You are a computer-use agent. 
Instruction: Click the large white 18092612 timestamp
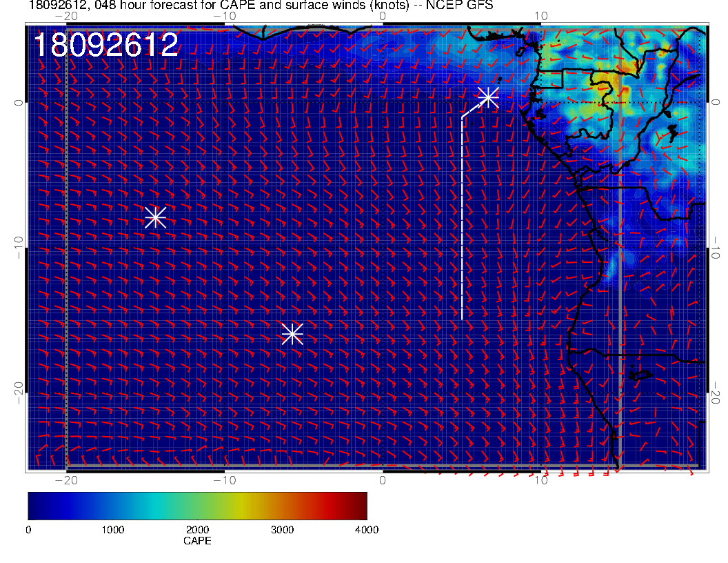click(105, 46)
